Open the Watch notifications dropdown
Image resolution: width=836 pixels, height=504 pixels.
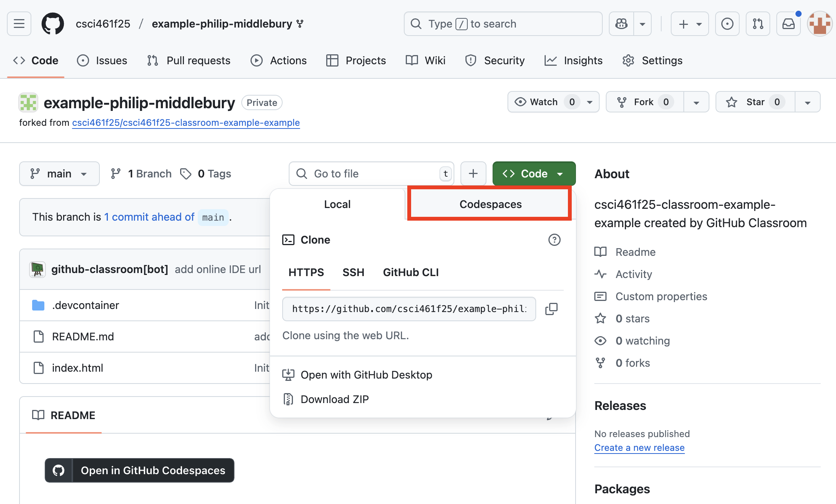pos(553,102)
